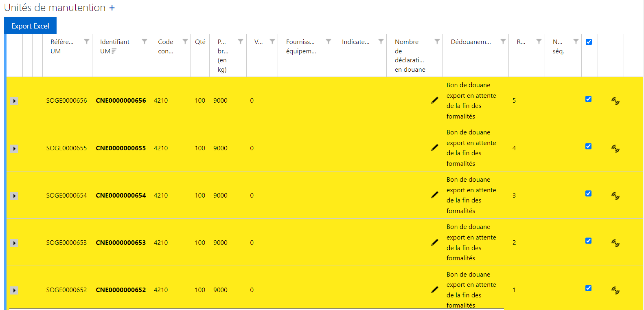Uncheck the checkbox for row SOGE0000654
Image resolution: width=644 pixels, height=310 pixels.
[588, 193]
